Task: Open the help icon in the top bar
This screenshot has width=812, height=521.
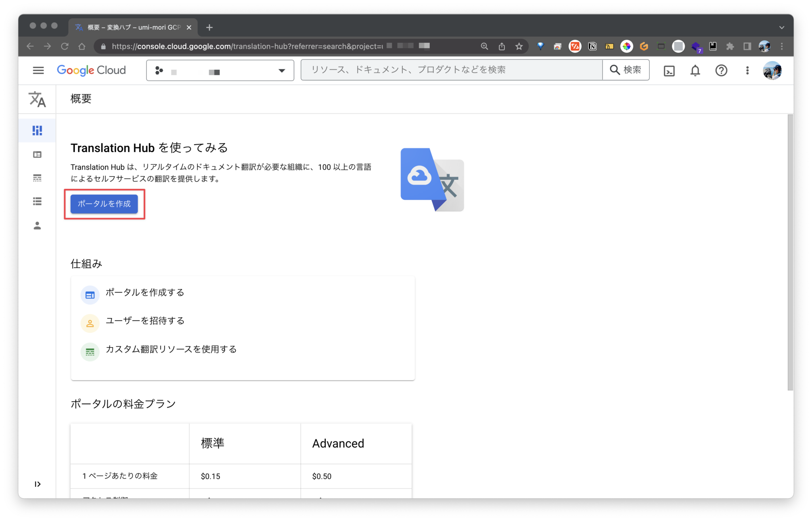Action: click(721, 71)
